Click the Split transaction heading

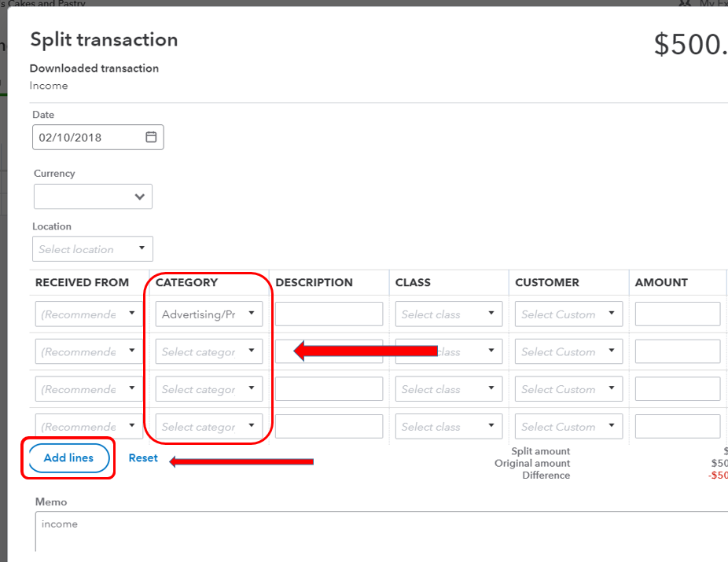pyautogui.click(x=104, y=40)
